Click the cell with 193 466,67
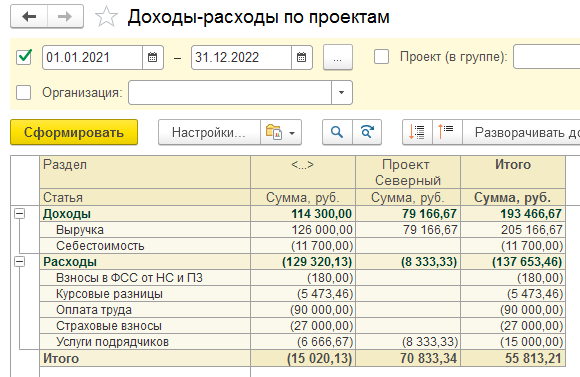This screenshot has width=580, height=377. coord(513,214)
